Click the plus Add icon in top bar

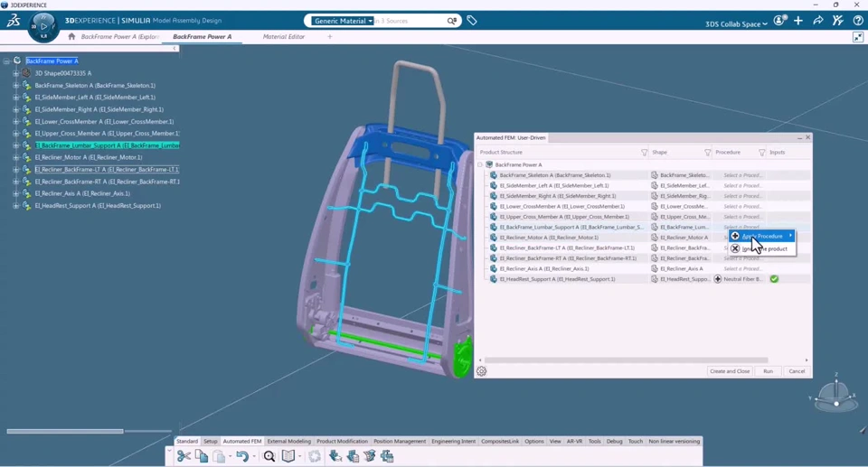click(798, 21)
